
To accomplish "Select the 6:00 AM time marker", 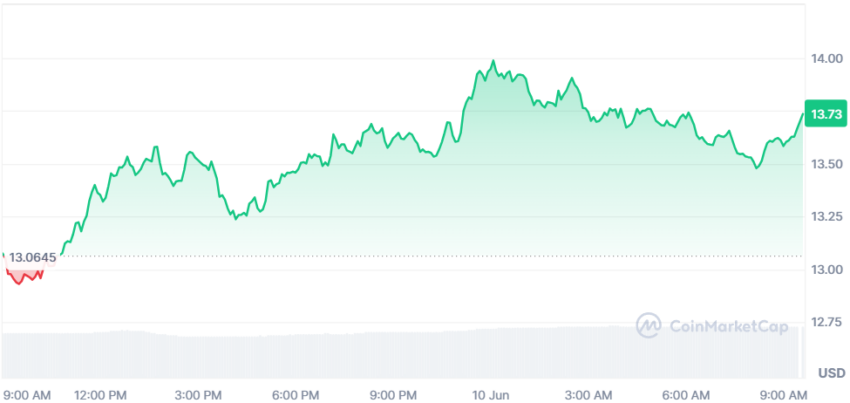I will (x=687, y=393).
